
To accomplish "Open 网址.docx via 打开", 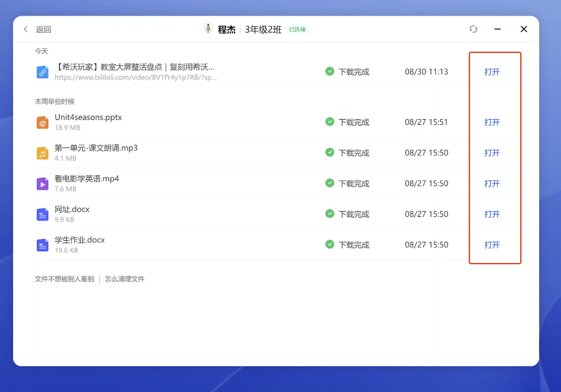I will [492, 214].
